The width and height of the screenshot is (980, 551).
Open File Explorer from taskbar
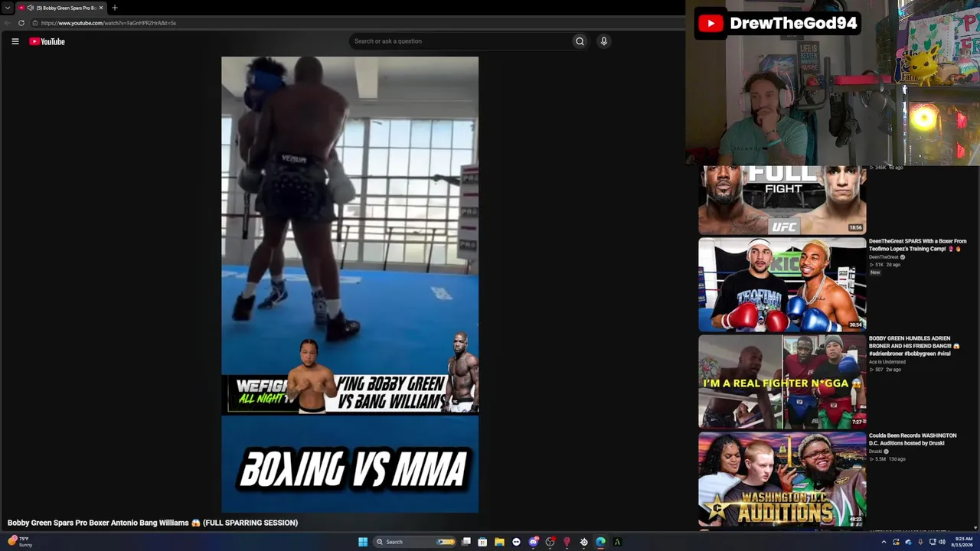coord(499,542)
